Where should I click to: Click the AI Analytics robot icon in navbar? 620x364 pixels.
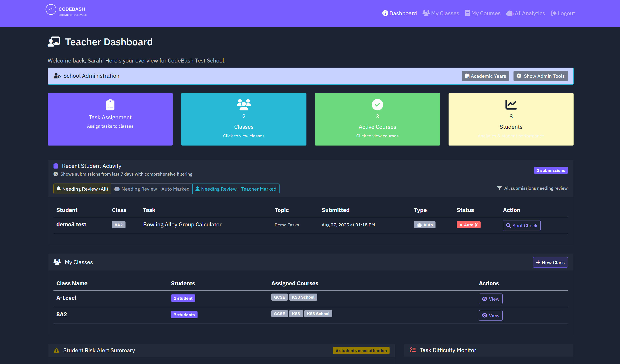point(510,13)
